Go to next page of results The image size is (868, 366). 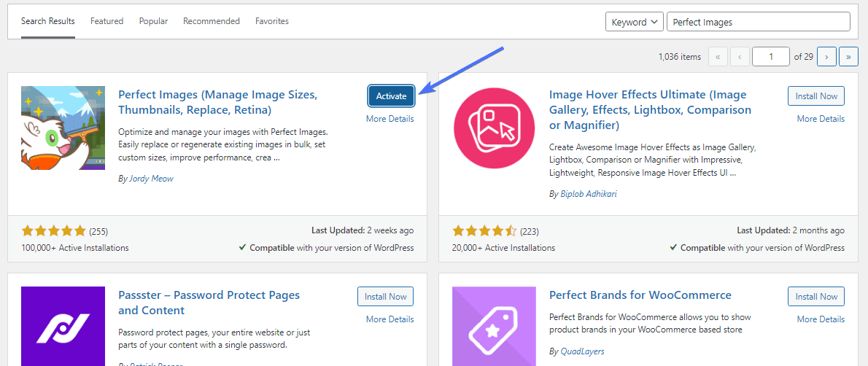pos(826,56)
